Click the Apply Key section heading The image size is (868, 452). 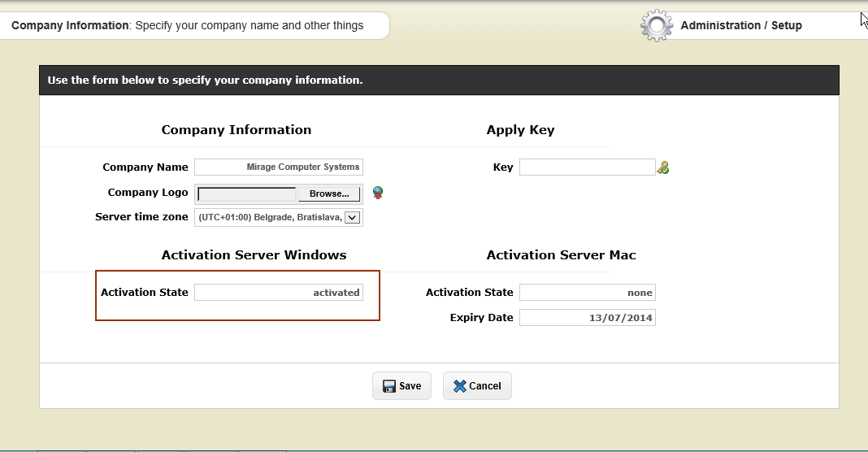520,130
